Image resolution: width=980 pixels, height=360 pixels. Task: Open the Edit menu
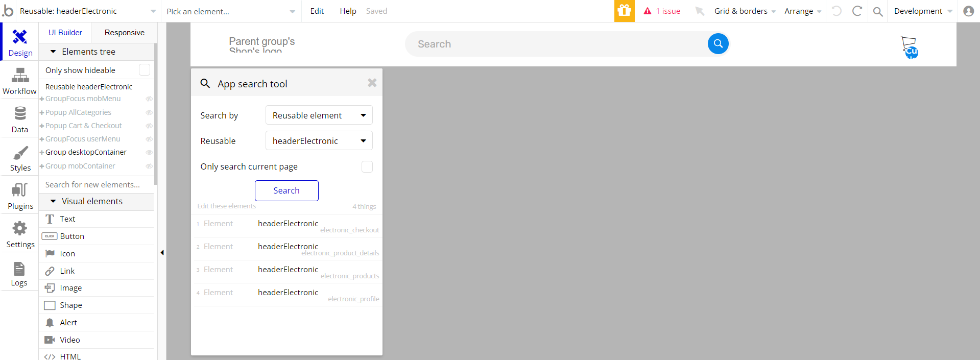(317, 11)
